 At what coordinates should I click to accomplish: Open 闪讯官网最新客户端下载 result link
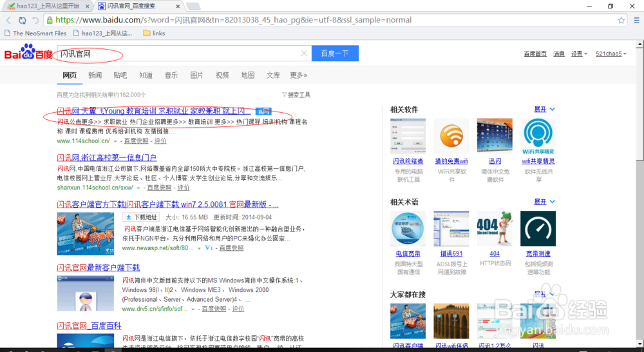pyautogui.click(x=98, y=268)
